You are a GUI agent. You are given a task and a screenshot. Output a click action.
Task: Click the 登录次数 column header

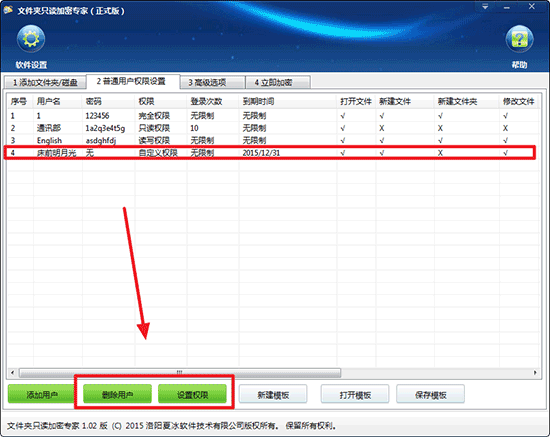click(x=213, y=101)
